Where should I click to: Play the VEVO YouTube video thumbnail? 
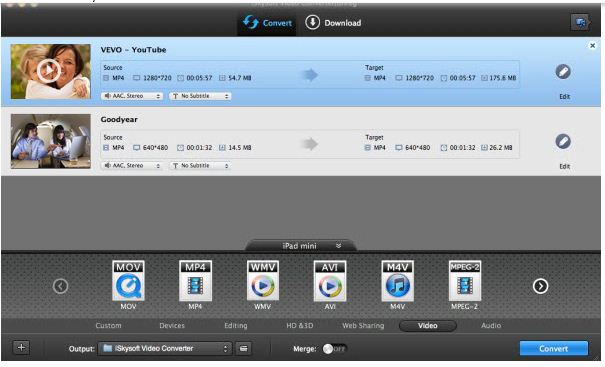click(x=49, y=70)
